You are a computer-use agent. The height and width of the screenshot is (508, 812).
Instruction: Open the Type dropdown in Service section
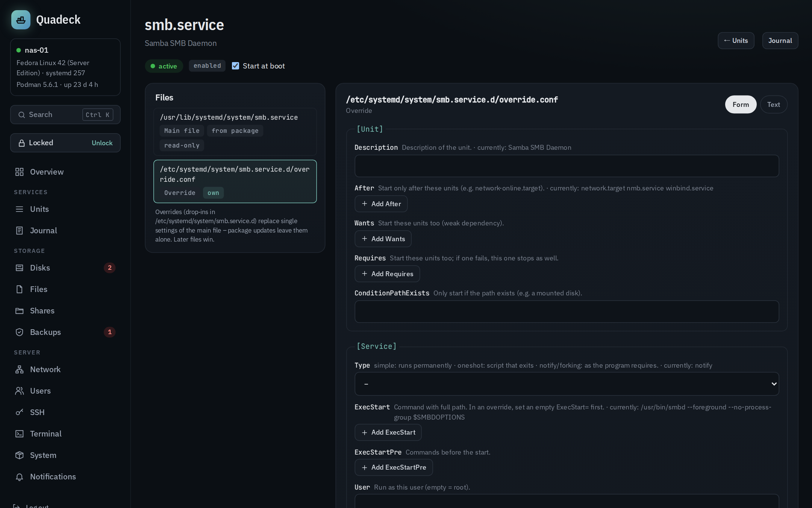tap(567, 384)
